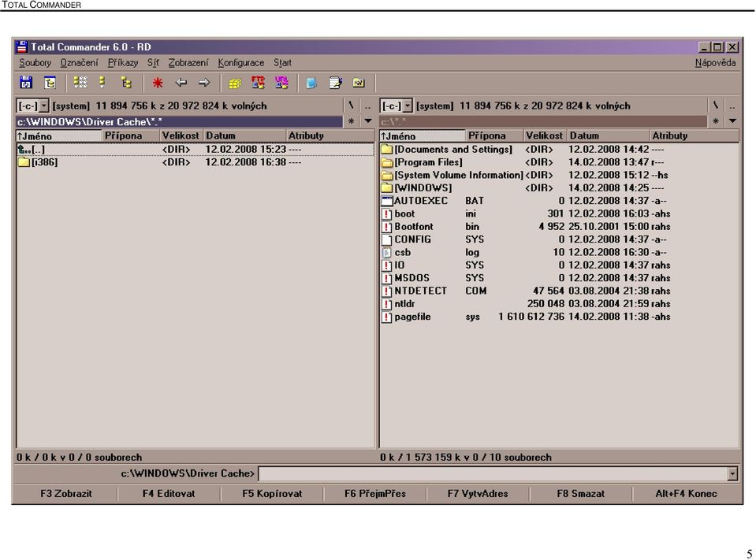Image resolution: width=756 pixels, height=560 pixels.
Task: Select the MSDOS SYS file
Action: 559,278
